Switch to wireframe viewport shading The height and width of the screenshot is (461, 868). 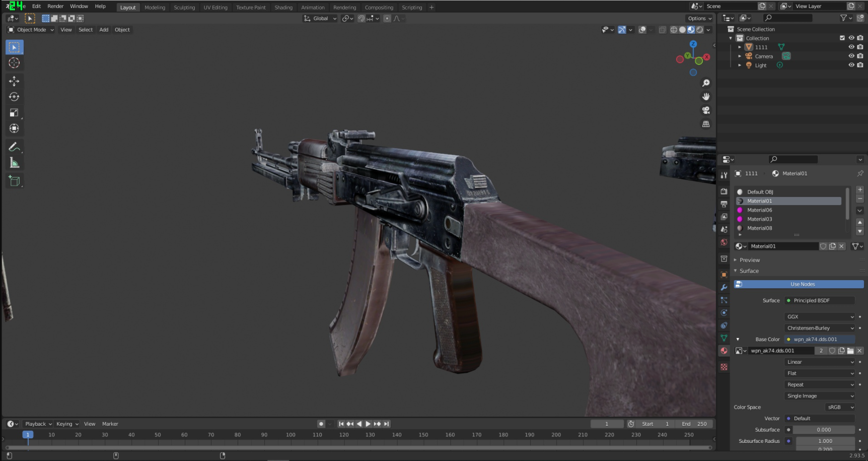click(674, 30)
